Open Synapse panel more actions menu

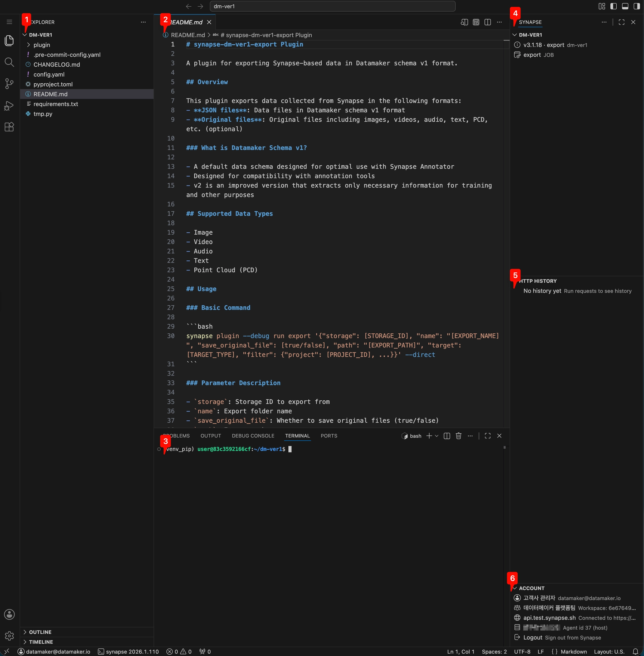(x=604, y=22)
